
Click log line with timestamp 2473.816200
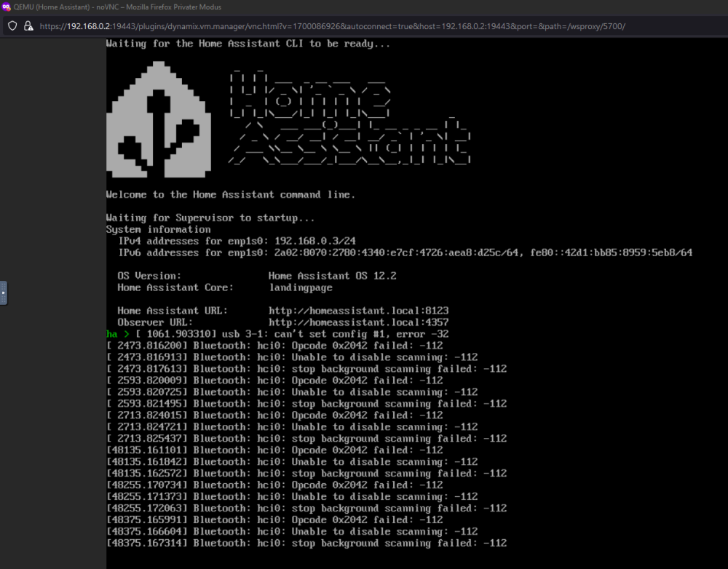274,346
